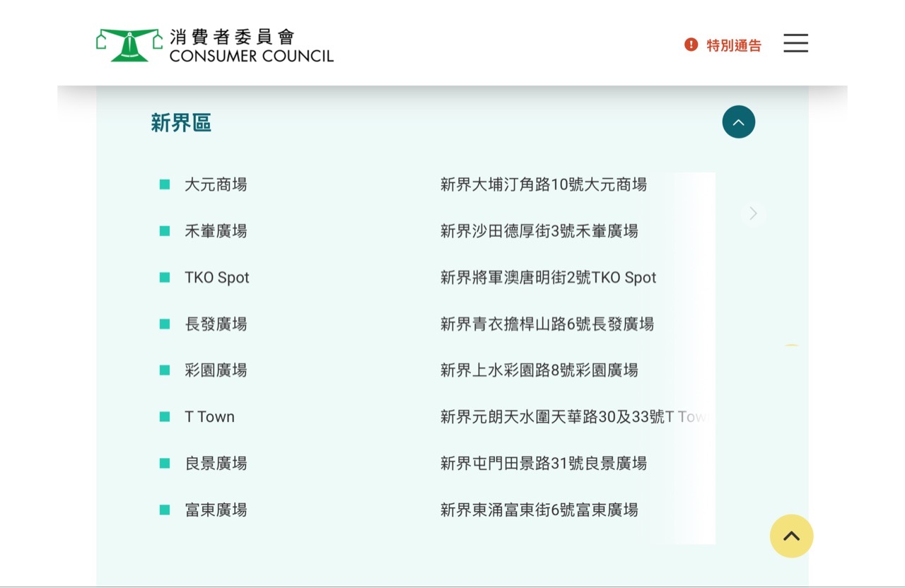Select 良景廣場 in the list
Screen dimensions: 905x588
click(x=216, y=464)
